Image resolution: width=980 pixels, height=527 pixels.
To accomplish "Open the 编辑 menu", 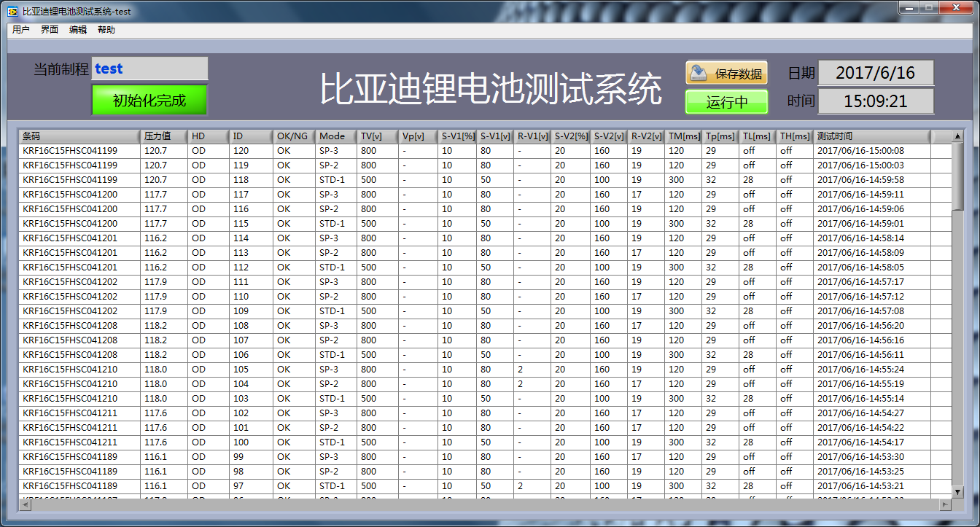I will pyautogui.click(x=78, y=30).
